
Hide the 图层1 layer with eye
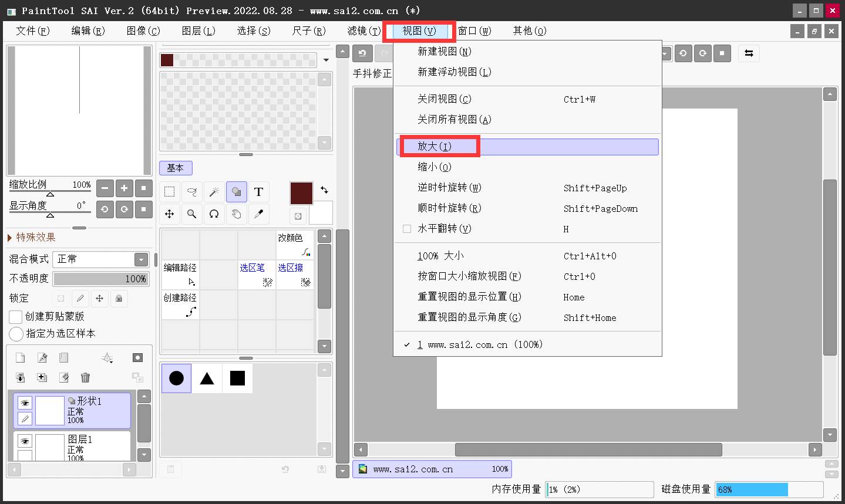(x=25, y=441)
